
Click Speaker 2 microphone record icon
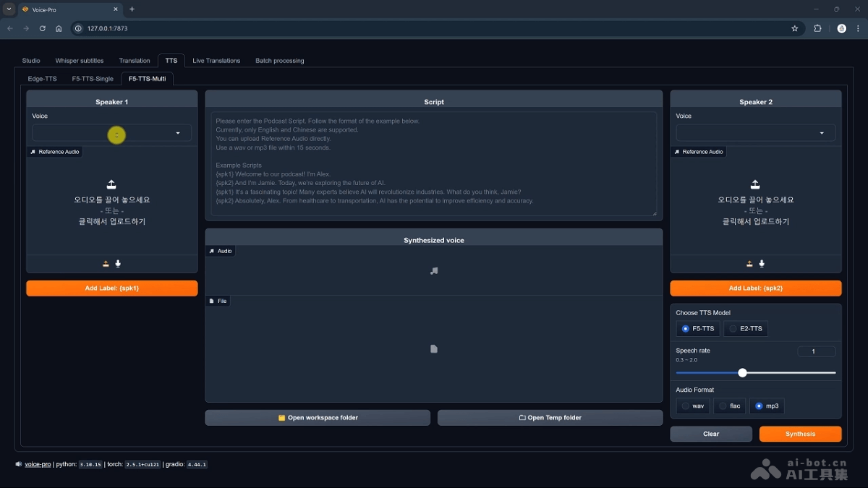(762, 264)
